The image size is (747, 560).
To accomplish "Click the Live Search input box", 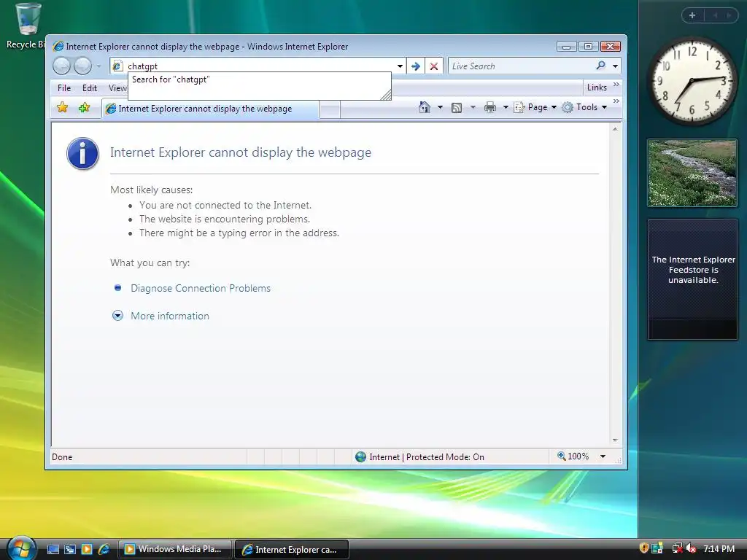I will coord(520,66).
